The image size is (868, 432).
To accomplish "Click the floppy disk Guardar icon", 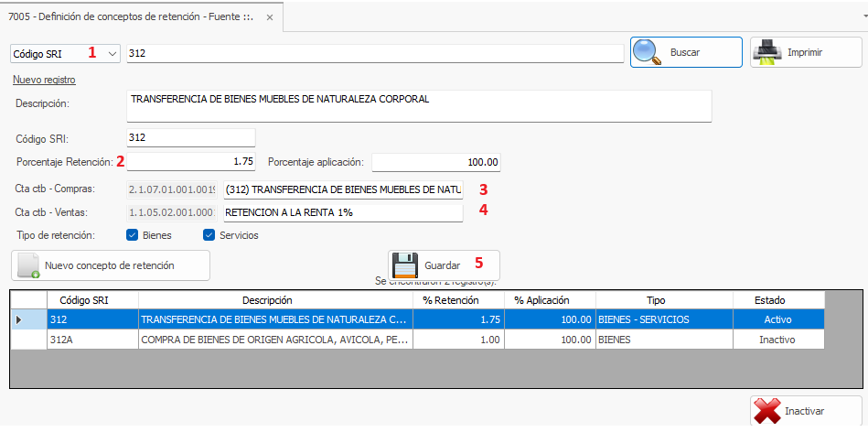I will [x=406, y=265].
